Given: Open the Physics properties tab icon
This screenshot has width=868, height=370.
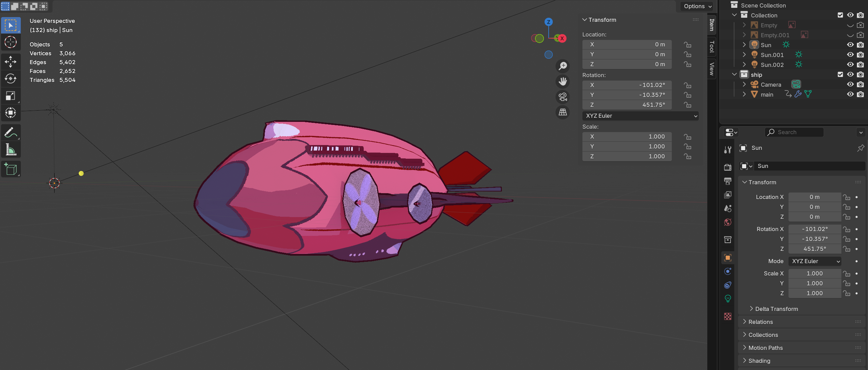Looking at the screenshot, I should (727, 271).
